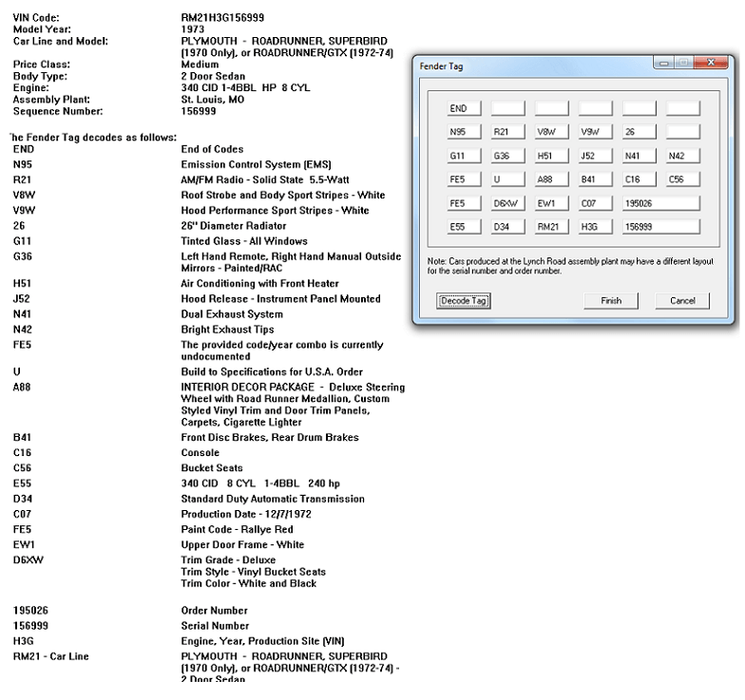This screenshot has width=745, height=700.
Task: Click the C56 code field
Action: coord(683,180)
